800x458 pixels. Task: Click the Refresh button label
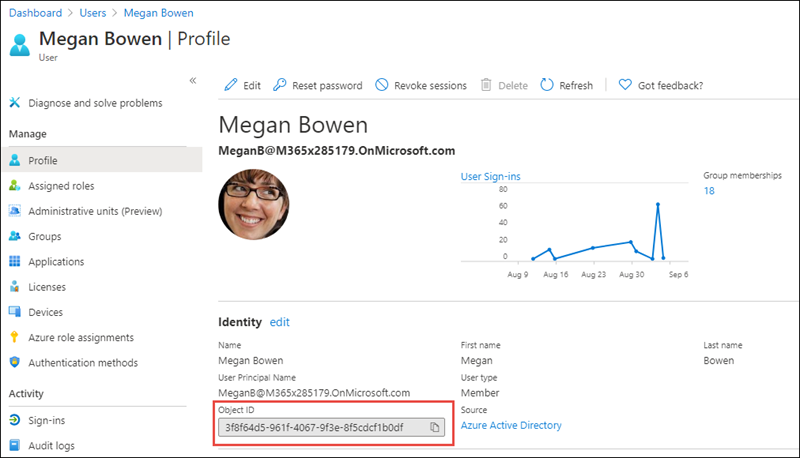tap(576, 86)
